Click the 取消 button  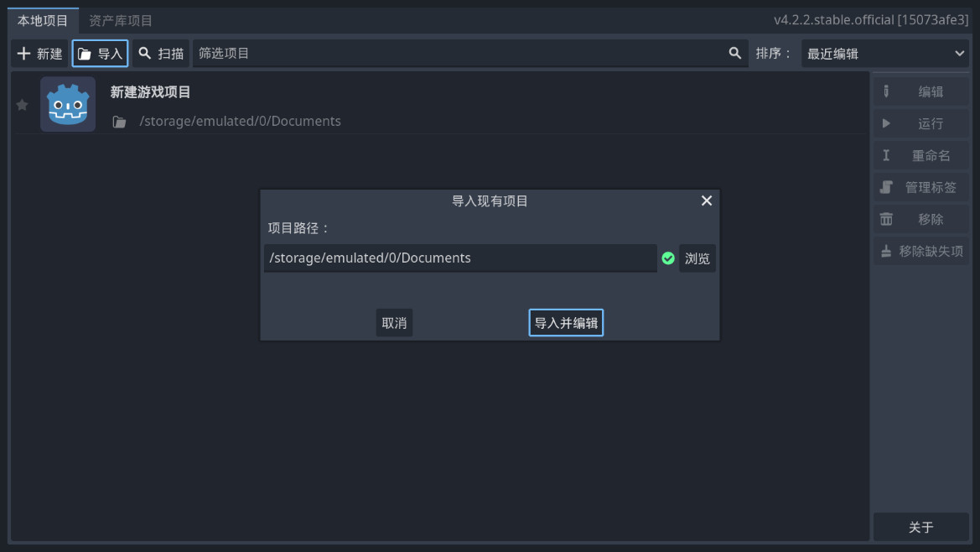pyautogui.click(x=394, y=323)
